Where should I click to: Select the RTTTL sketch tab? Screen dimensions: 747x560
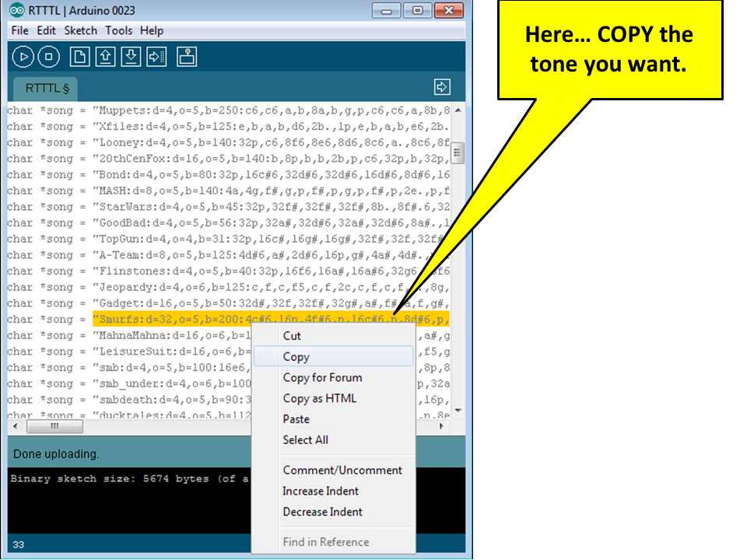(x=46, y=88)
